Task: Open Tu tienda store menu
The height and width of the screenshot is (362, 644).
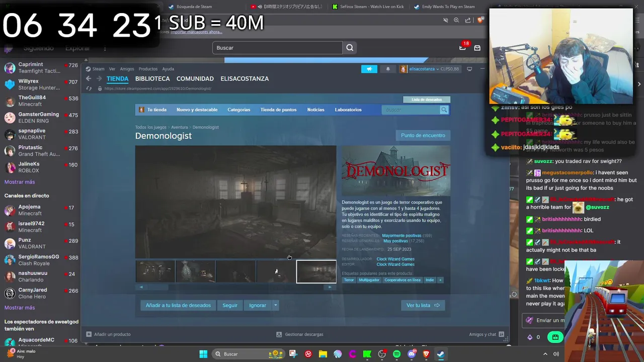Action: (x=152, y=110)
